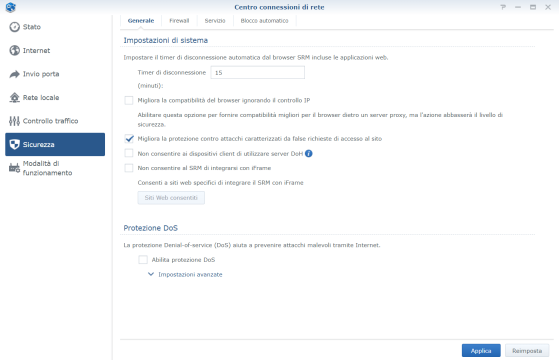559x360 pixels.
Task: Close the Centro connessioni di rete window
Action: tap(548, 7)
